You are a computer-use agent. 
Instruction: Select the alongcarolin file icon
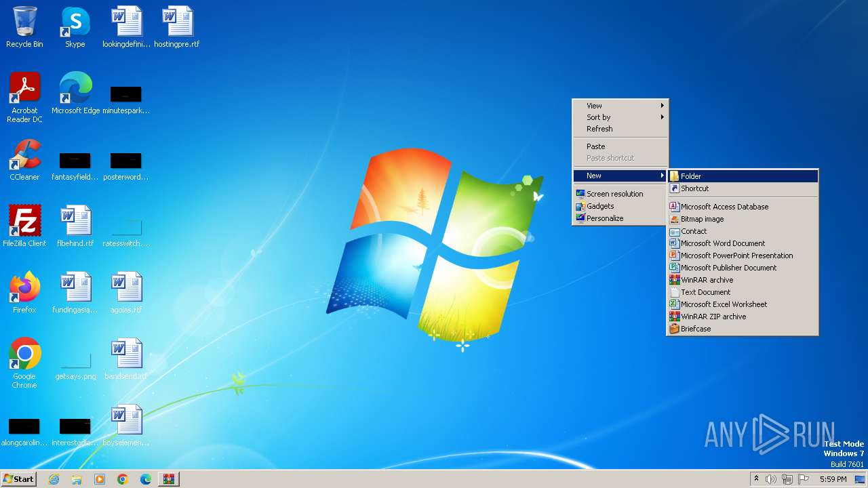[x=24, y=431]
